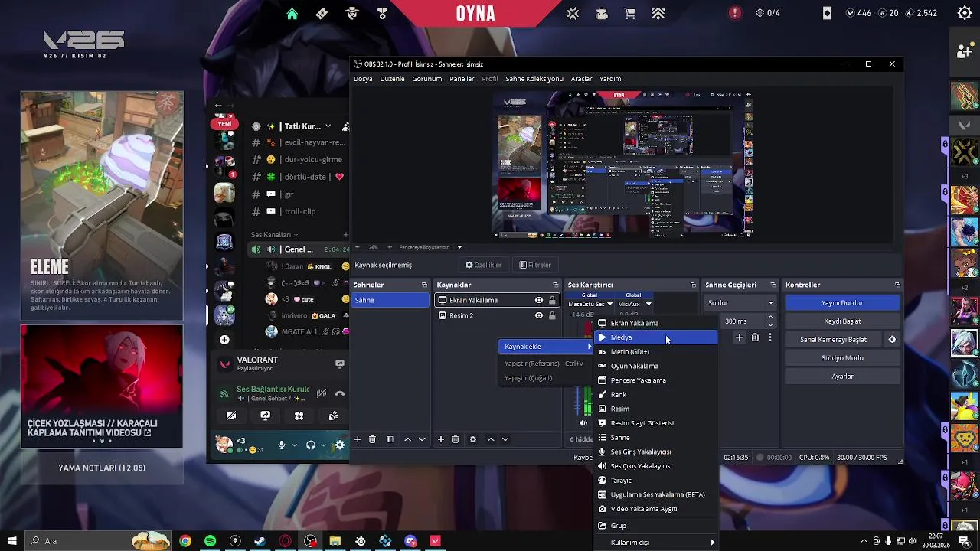Move scene down in Sahneler

422,439
